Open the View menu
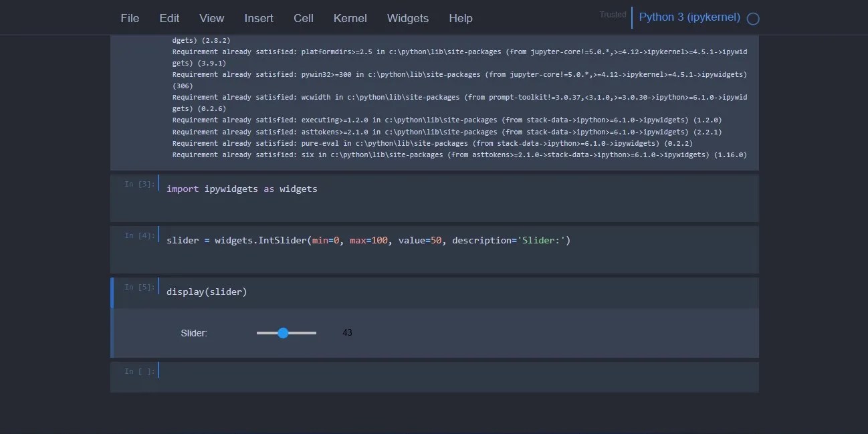Viewport: 868px width, 434px height. (x=212, y=18)
